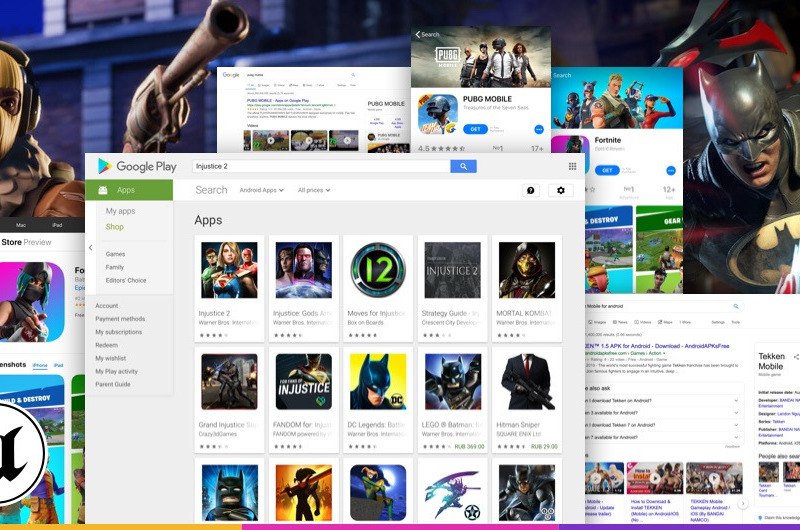Viewport: 800px width, 530px height.
Task: Click the Google logo in the PUBG search window
Action: pos(231,74)
